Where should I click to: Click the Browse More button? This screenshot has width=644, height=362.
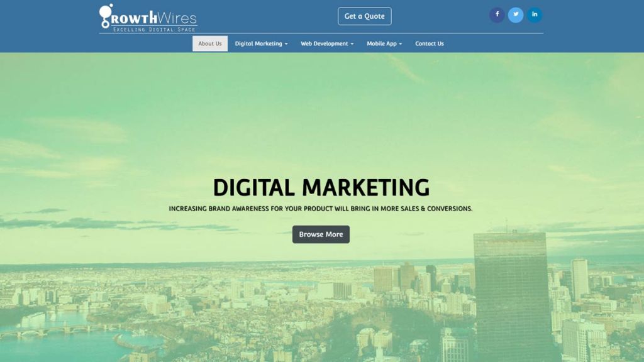click(321, 234)
